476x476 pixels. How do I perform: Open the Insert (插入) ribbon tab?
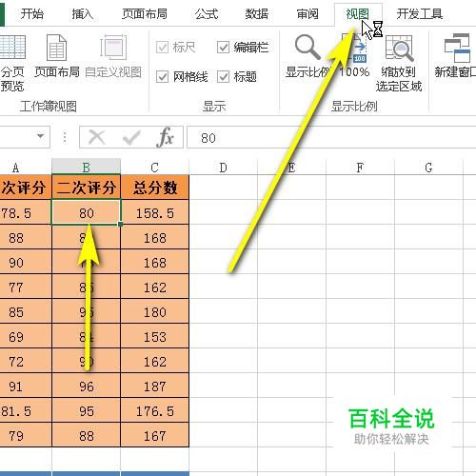tap(83, 14)
